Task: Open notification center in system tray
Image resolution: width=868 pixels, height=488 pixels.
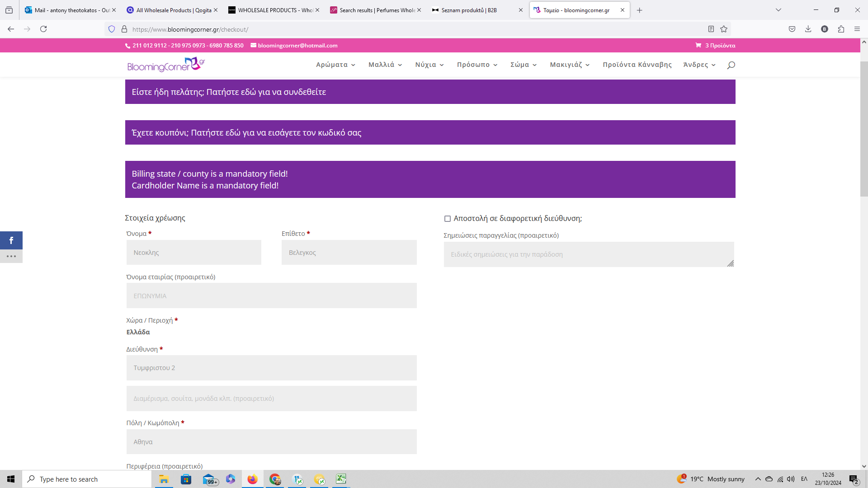Action: pyautogui.click(x=854, y=479)
